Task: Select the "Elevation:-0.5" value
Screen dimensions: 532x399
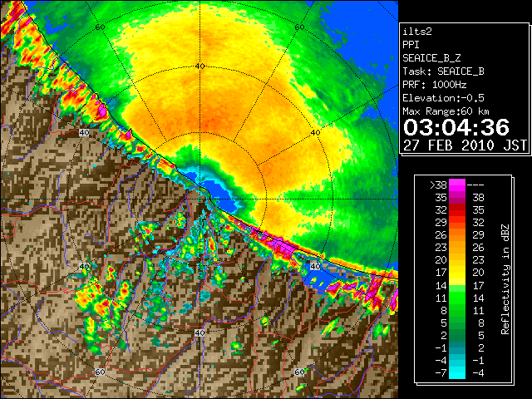Action: click(x=443, y=98)
